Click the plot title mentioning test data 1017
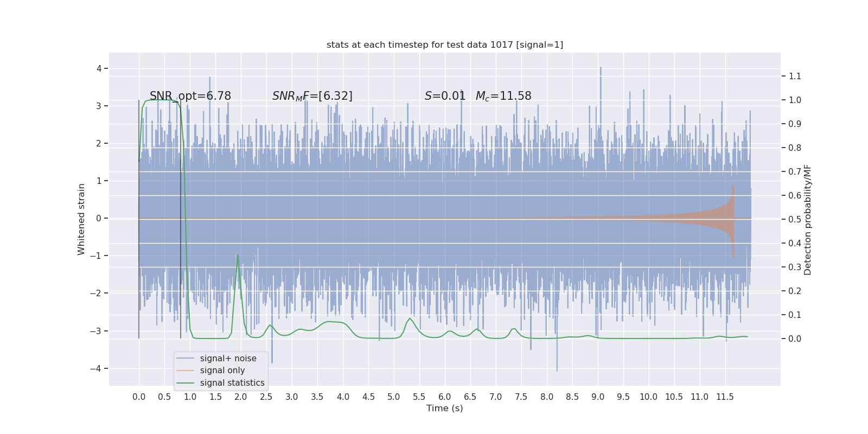The height and width of the screenshot is (434, 868). (445, 44)
